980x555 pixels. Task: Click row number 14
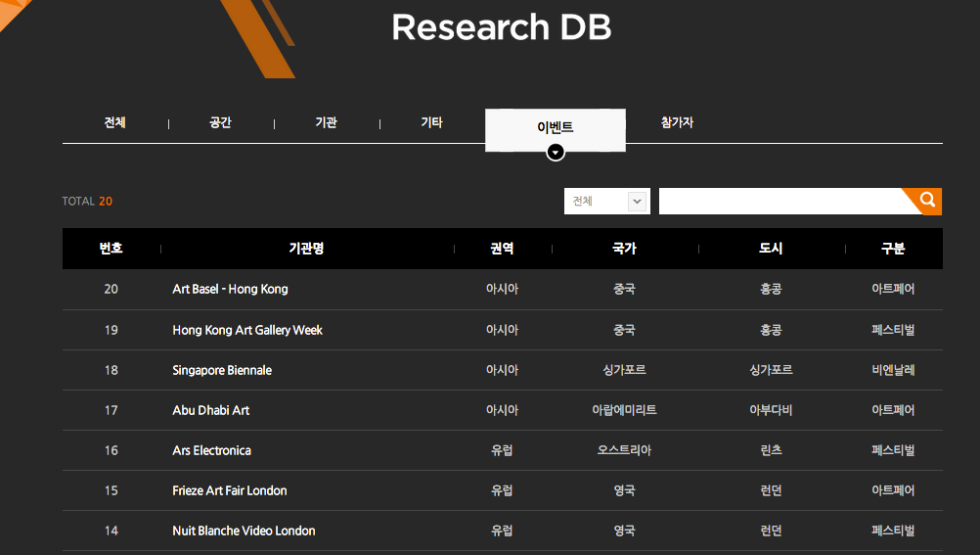[x=111, y=531]
